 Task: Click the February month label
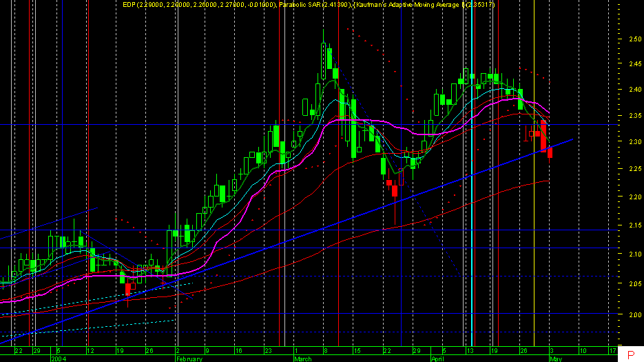(x=189, y=359)
